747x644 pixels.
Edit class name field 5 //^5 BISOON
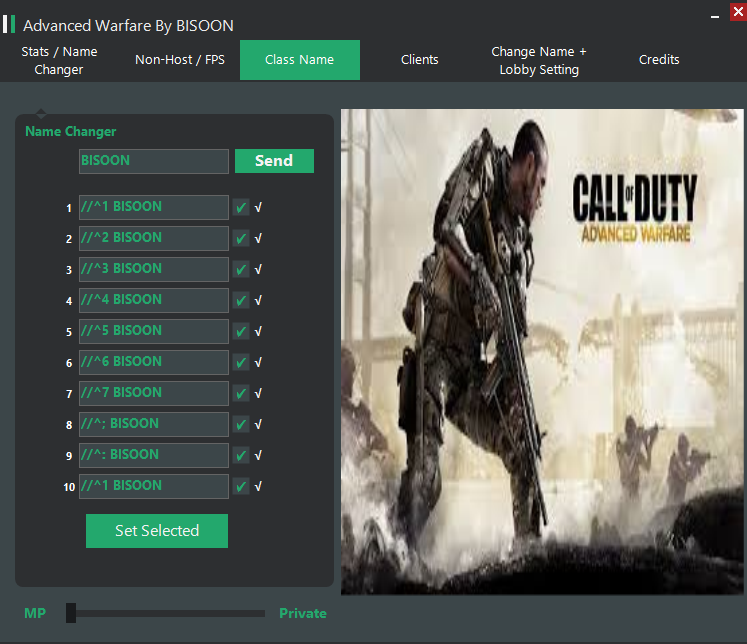click(x=154, y=331)
